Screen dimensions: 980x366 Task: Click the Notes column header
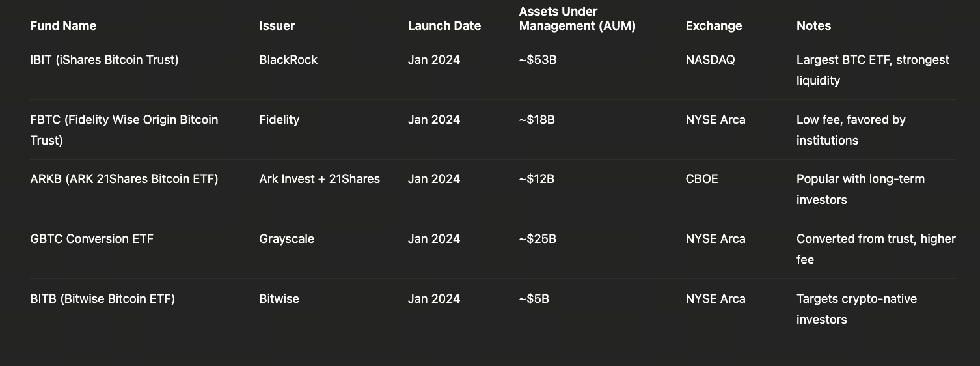[813, 26]
